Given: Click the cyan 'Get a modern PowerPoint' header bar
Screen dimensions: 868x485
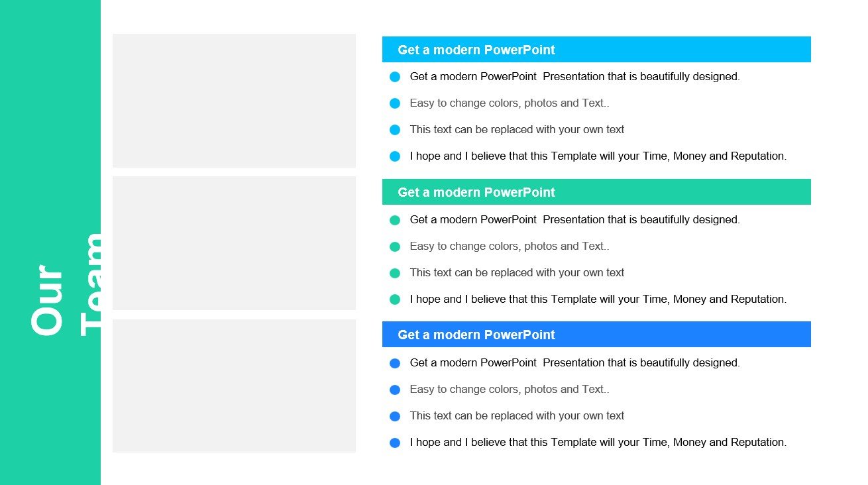Looking at the screenshot, I should pyautogui.click(x=596, y=50).
